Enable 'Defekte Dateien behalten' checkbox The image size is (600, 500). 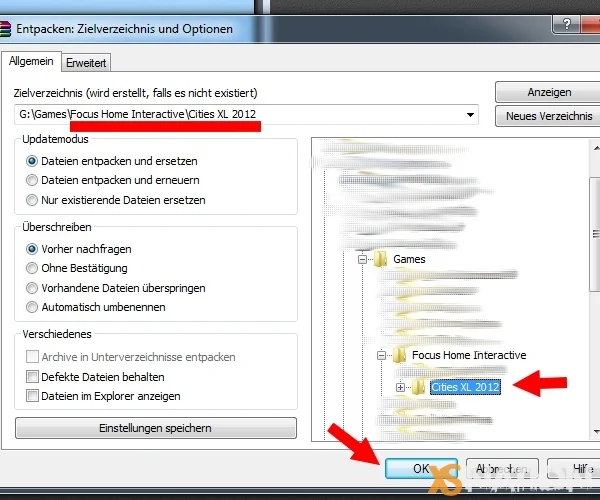click(32, 377)
